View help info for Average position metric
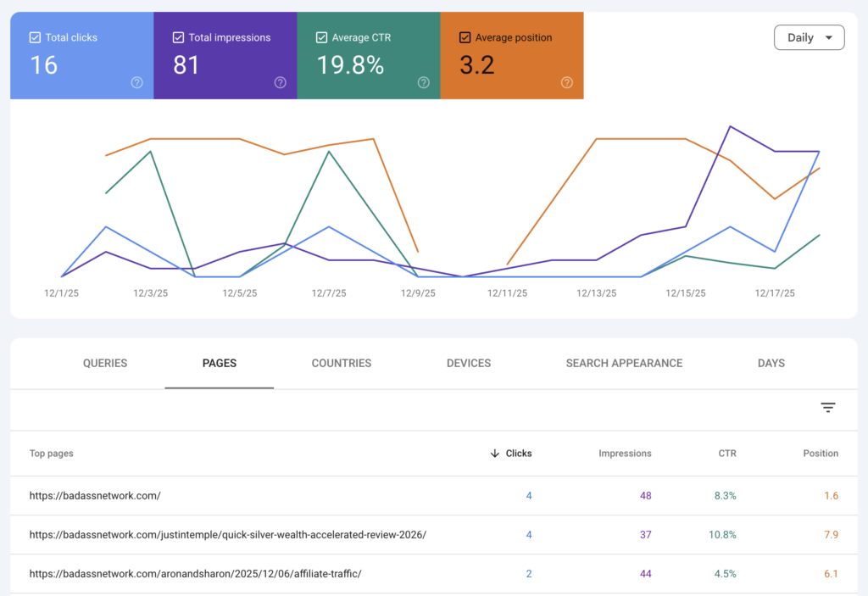The image size is (868, 596). [567, 82]
